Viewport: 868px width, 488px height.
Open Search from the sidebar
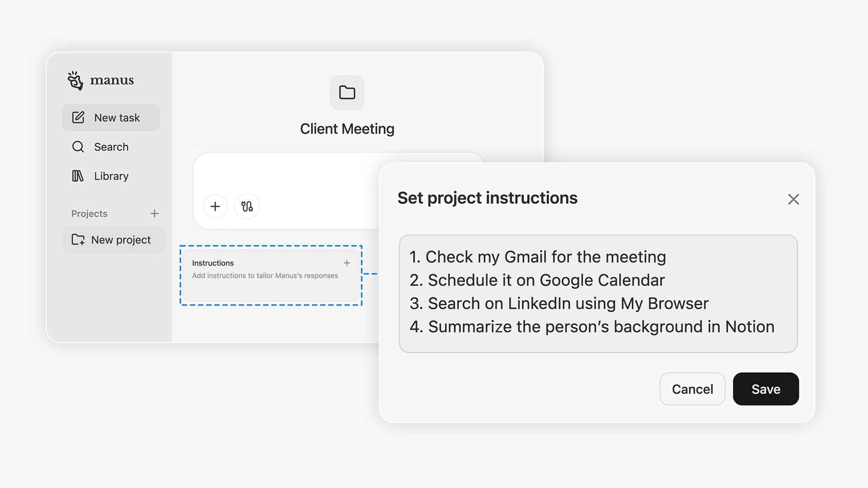[x=111, y=147]
